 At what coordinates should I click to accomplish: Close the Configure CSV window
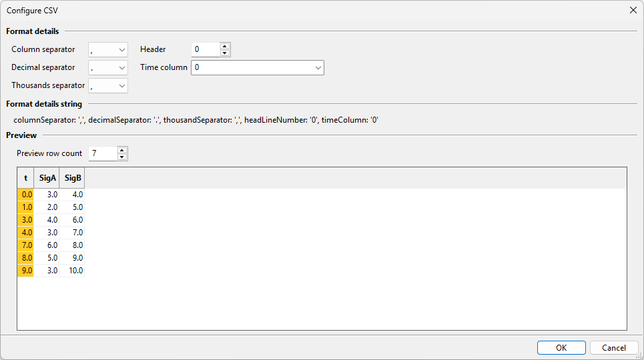click(633, 10)
